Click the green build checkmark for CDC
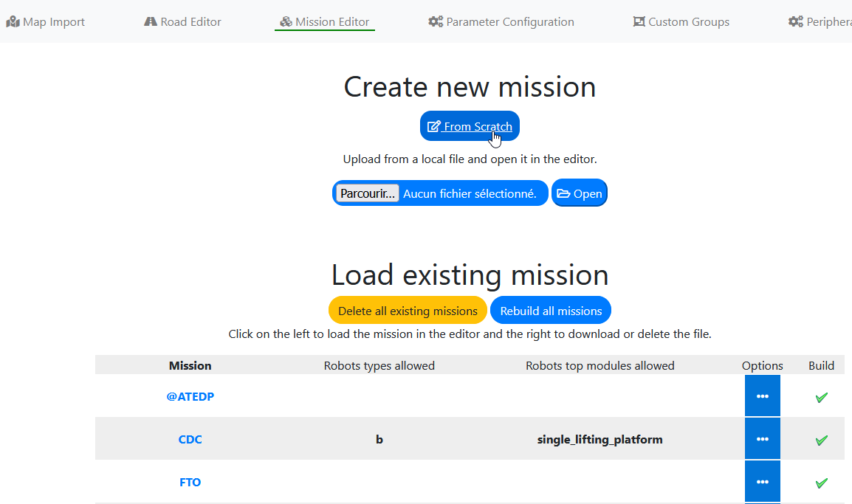This screenshot has height=504, width=852. tap(821, 440)
